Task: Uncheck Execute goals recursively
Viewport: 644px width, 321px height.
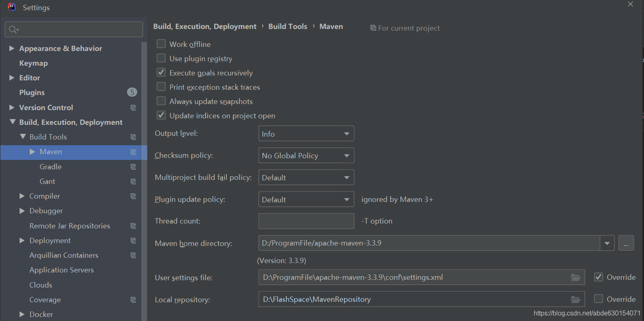Action: (161, 72)
